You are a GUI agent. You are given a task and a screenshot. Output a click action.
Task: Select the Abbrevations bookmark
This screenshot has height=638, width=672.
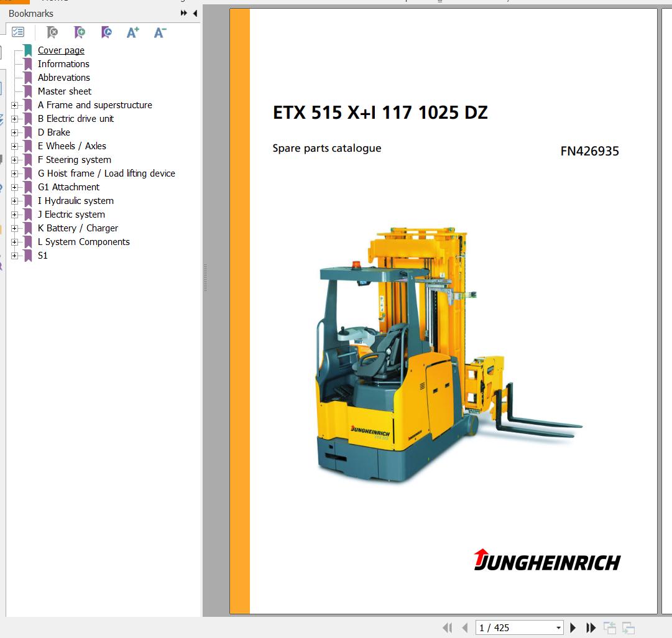click(x=63, y=78)
